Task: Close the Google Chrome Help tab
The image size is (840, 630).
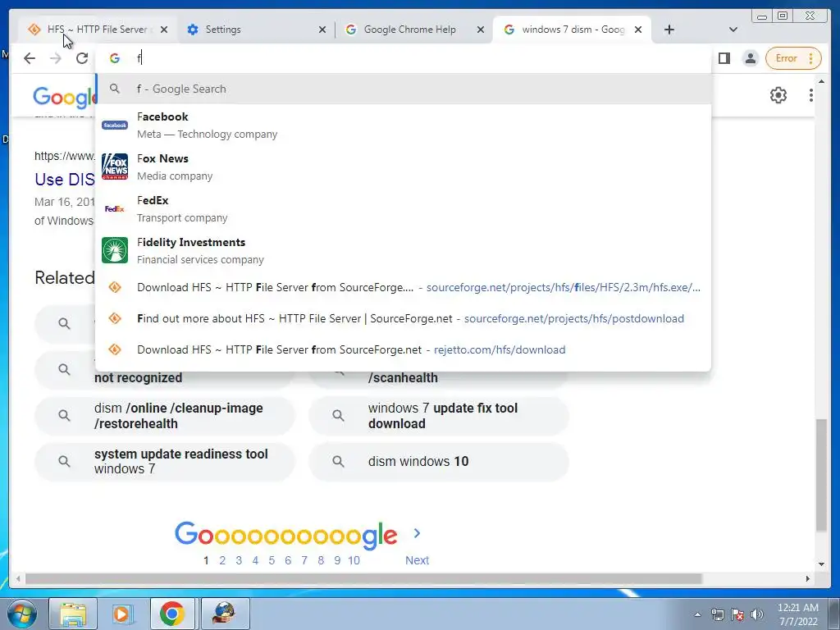Action: [481, 30]
